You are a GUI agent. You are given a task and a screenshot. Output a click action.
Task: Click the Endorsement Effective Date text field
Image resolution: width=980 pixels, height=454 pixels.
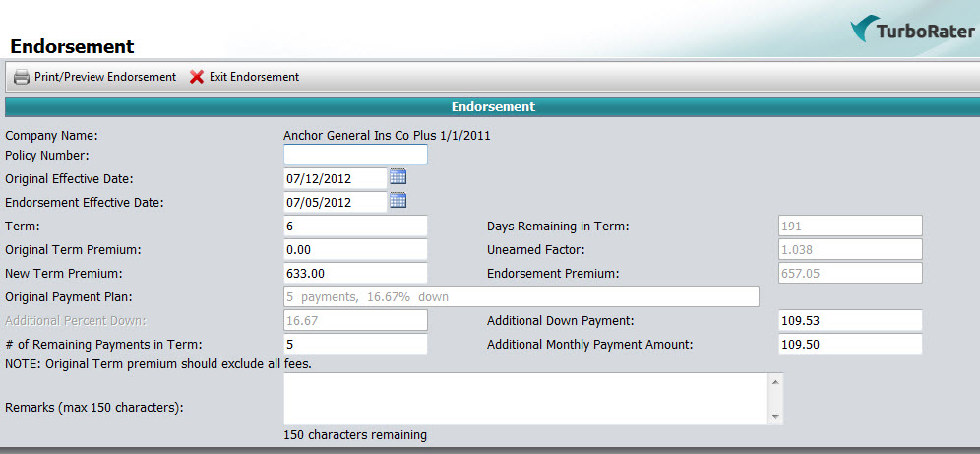(x=335, y=202)
